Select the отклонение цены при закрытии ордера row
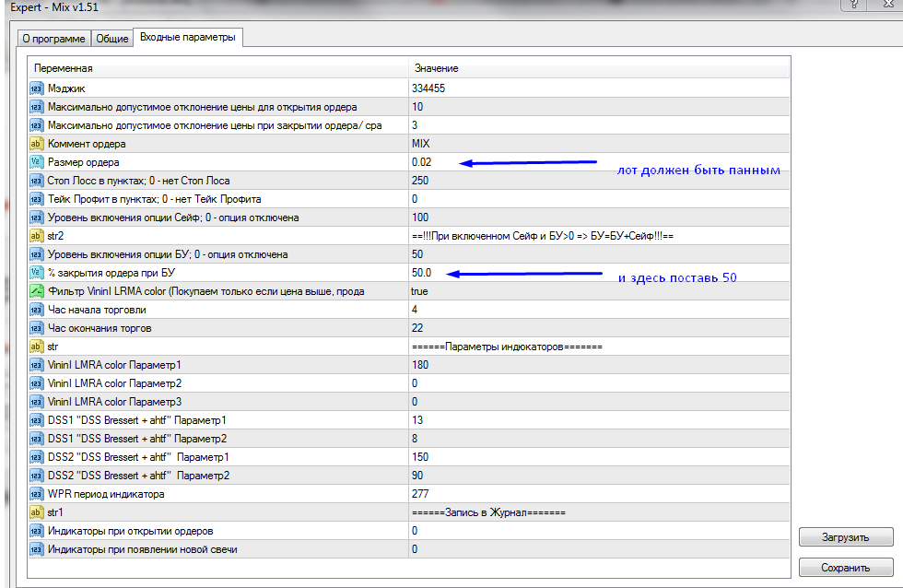903x588 pixels. point(409,125)
